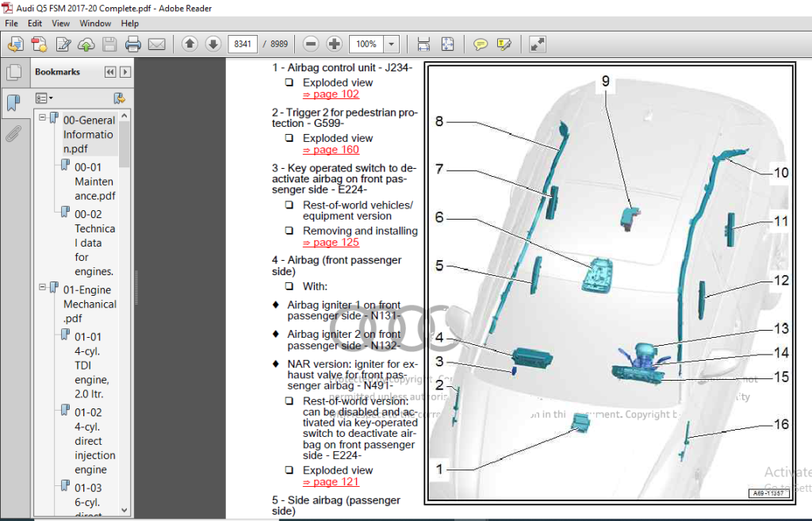This screenshot has height=521, width=812.
Task: Click the bookmarks panel scrollbar thumb
Action: pos(124,145)
